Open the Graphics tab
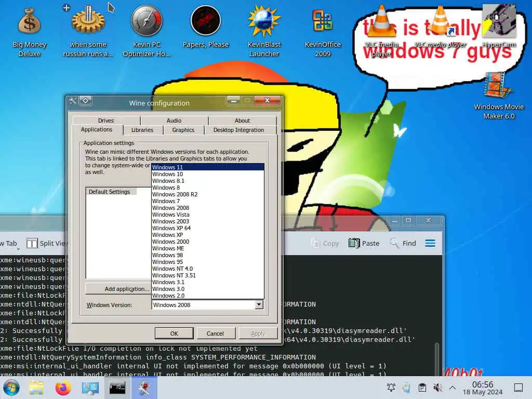 tap(183, 130)
